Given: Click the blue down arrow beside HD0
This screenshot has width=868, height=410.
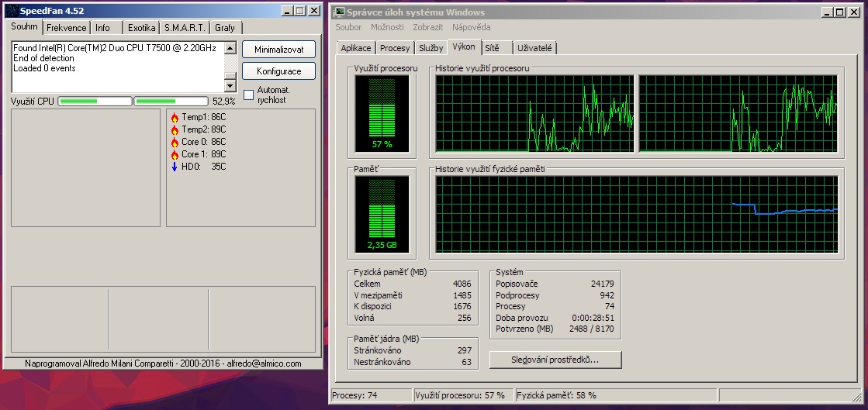Looking at the screenshot, I should pyautogui.click(x=175, y=167).
